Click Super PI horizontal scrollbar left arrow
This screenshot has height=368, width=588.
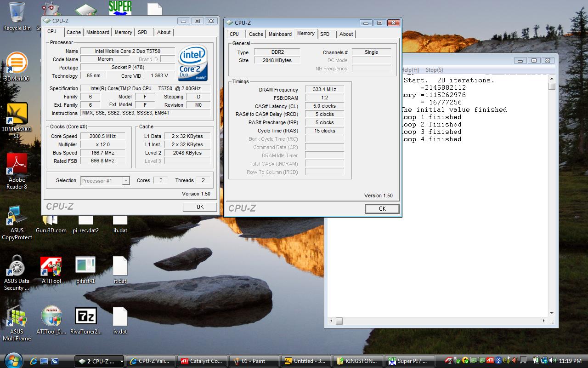tap(331, 321)
